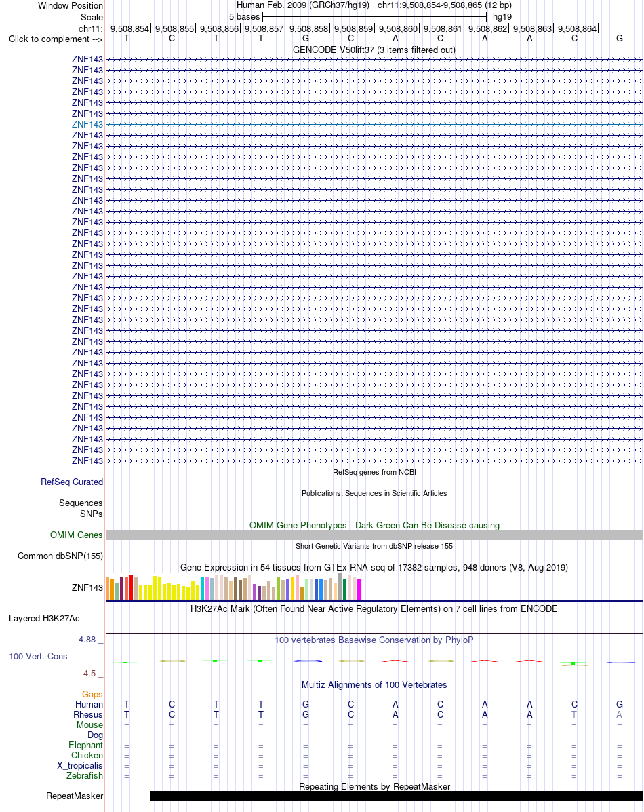Click the tall gray GTEx expression bar

coord(340,586)
